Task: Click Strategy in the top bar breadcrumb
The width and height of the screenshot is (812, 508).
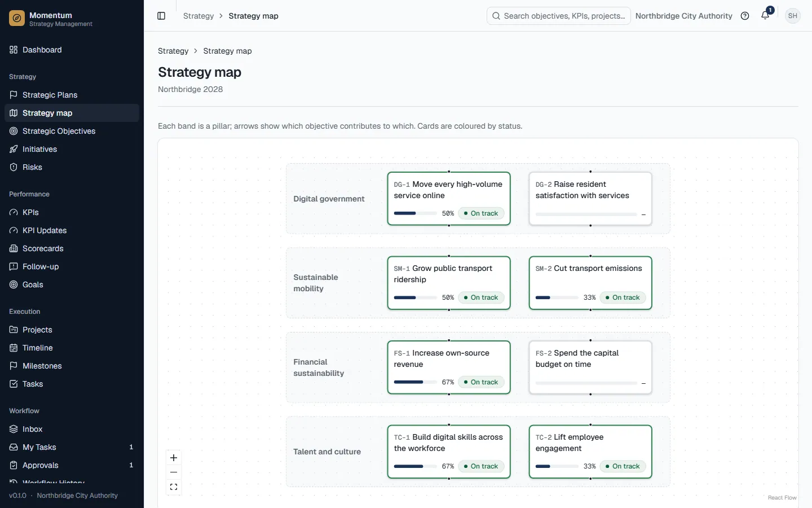Action: [198, 16]
